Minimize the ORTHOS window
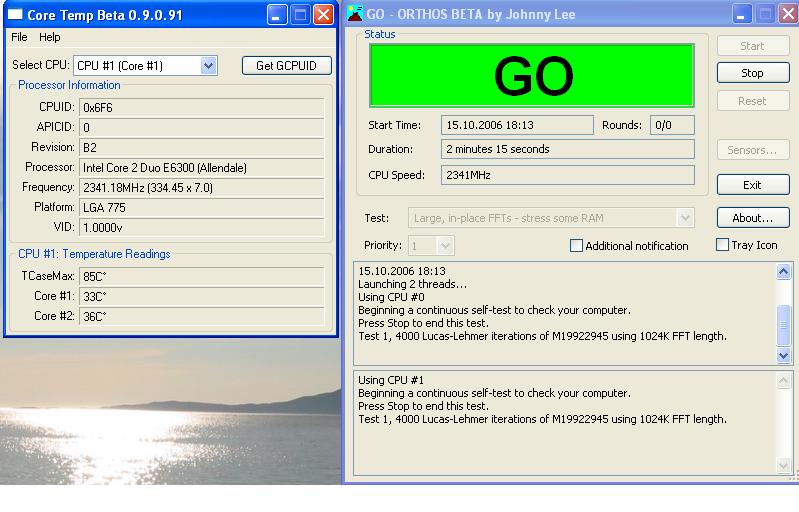Viewport: 799px width, 512px height. 742,14
